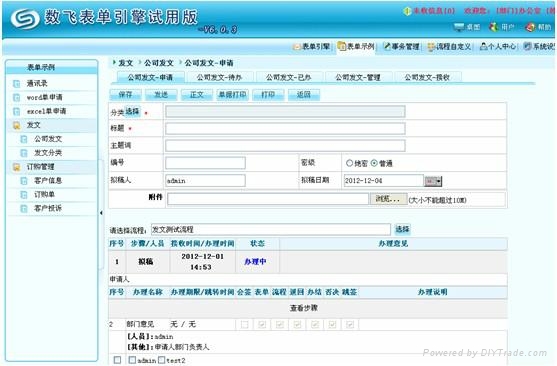This screenshot has height=366, width=557.
Task: Focus the 编号 number input field
Action: coord(205,163)
